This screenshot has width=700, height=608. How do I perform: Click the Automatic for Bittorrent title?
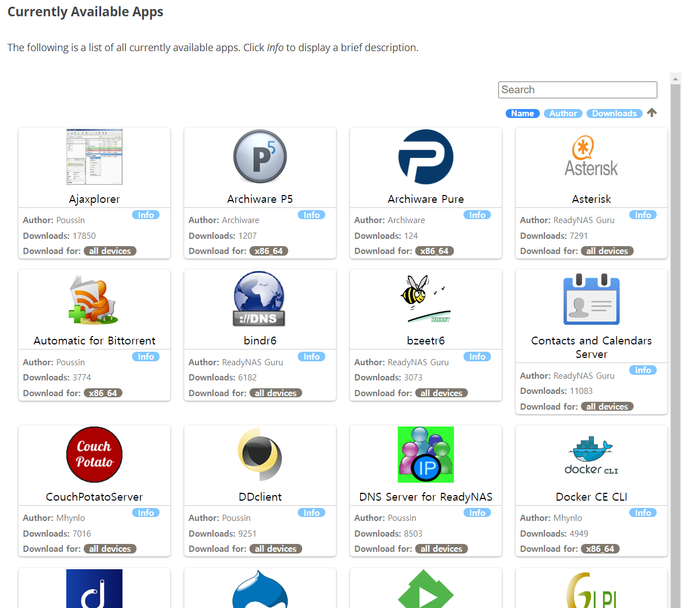tap(94, 341)
